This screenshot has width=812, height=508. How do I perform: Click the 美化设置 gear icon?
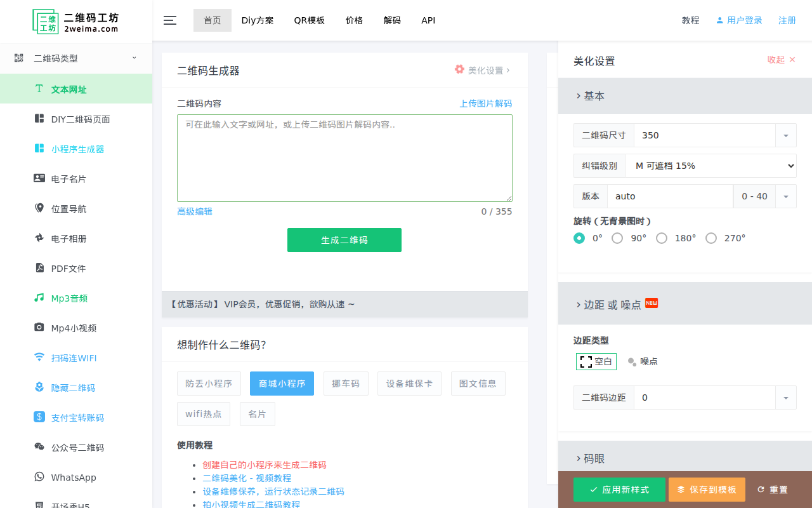[x=459, y=70]
